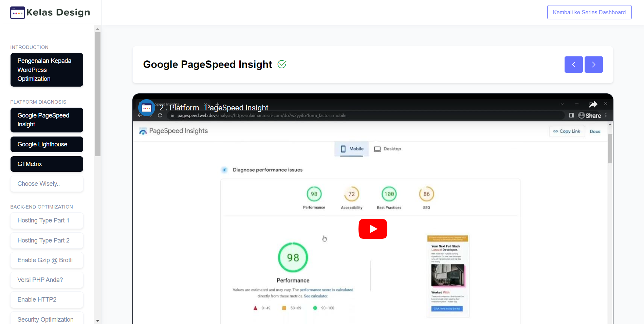Image resolution: width=644 pixels, height=324 pixels.
Task: Click the Kelas Design logo icon
Action: (x=18, y=13)
